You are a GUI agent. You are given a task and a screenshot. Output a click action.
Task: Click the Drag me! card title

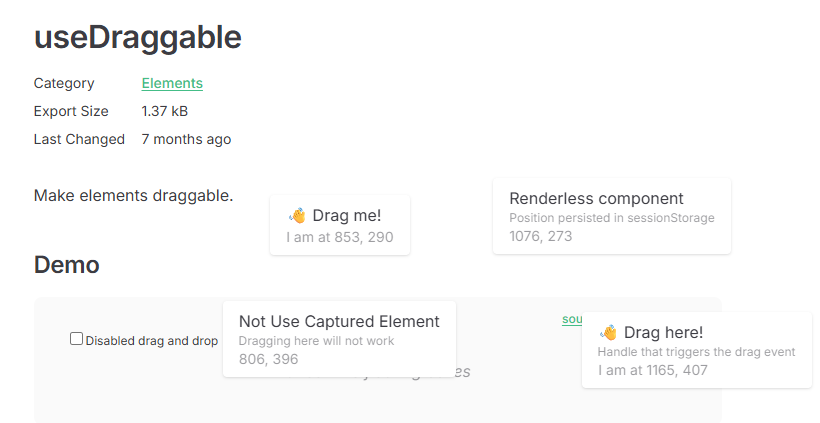point(346,215)
